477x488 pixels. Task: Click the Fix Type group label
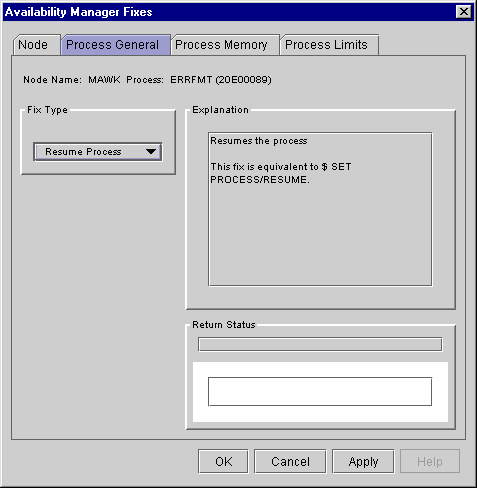pyautogui.click(x=47, y=110)
